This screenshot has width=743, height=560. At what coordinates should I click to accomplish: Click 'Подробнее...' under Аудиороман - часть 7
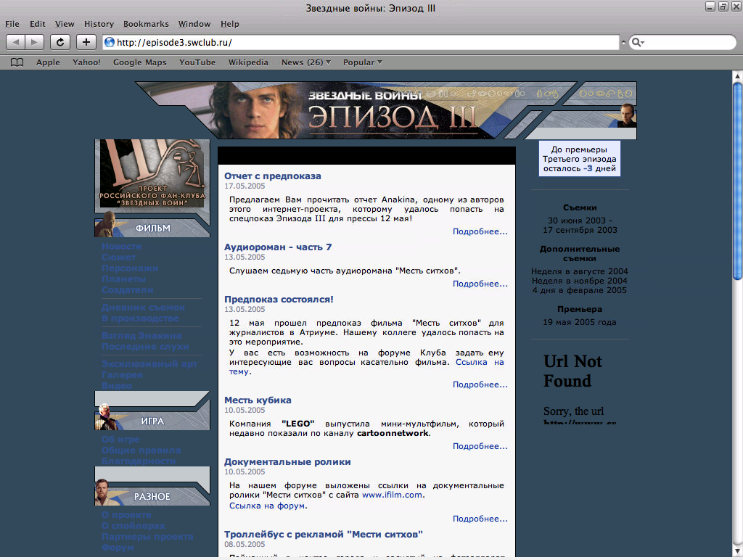pos(480,284)
